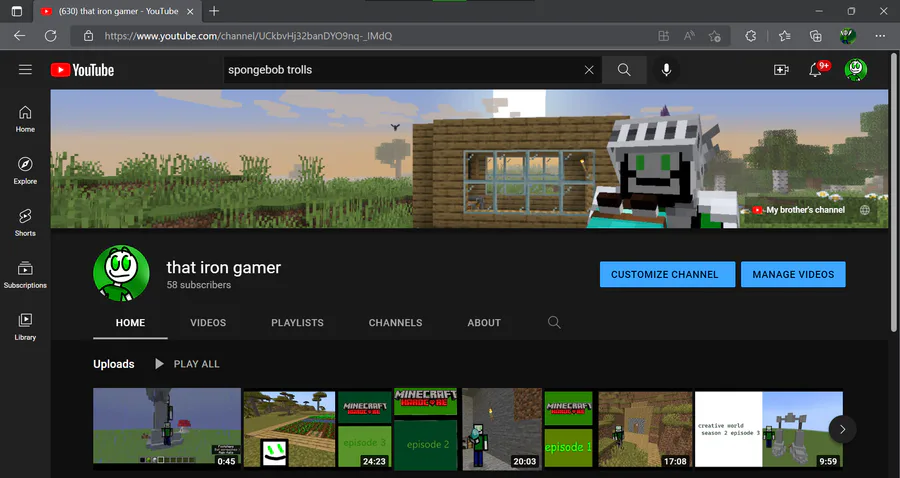Open the notifications bell
This screenshot has width=900, height=478.
[x=815, y=70]
